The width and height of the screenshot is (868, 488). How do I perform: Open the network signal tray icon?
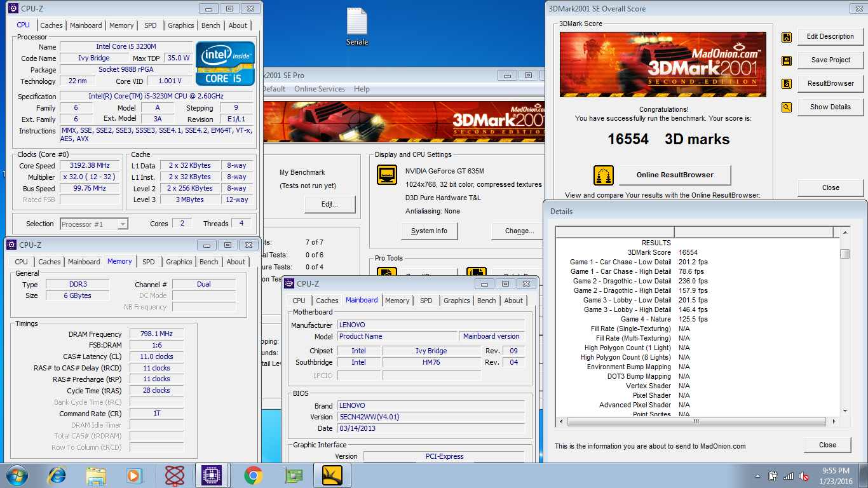tap(789, 476)
